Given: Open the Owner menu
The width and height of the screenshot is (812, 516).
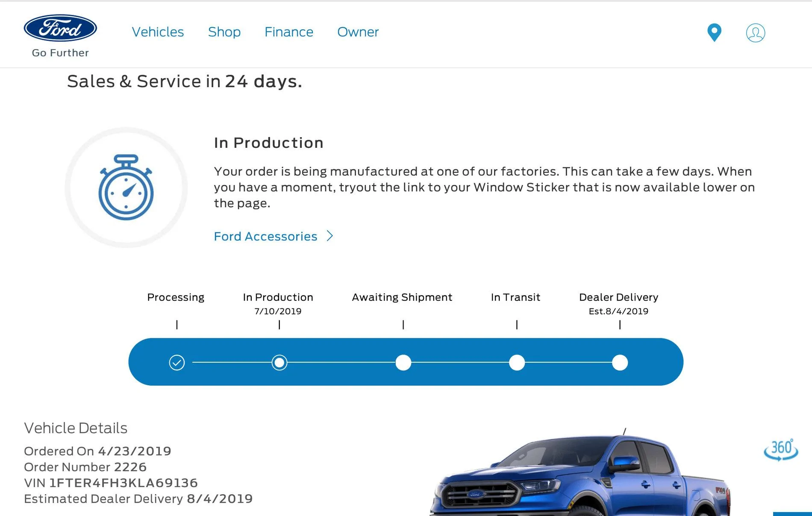Looking at the screenshot, I should pyautogui.click(x=358, y=32).
